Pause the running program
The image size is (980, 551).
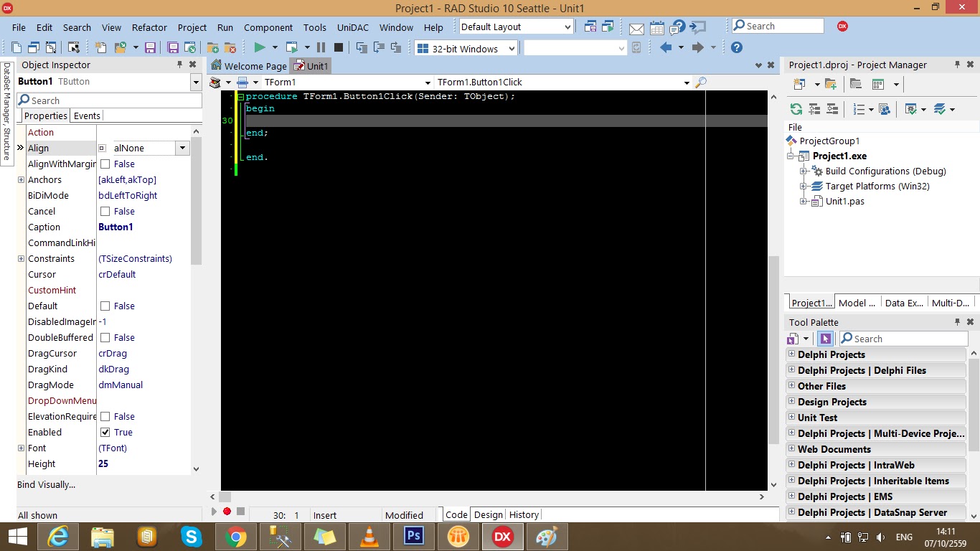pos(321,48)
